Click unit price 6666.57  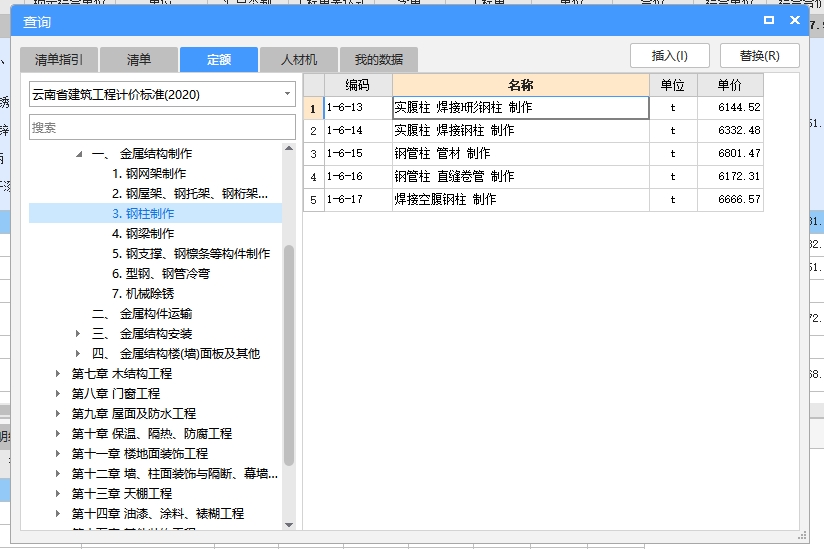[730, 200]
